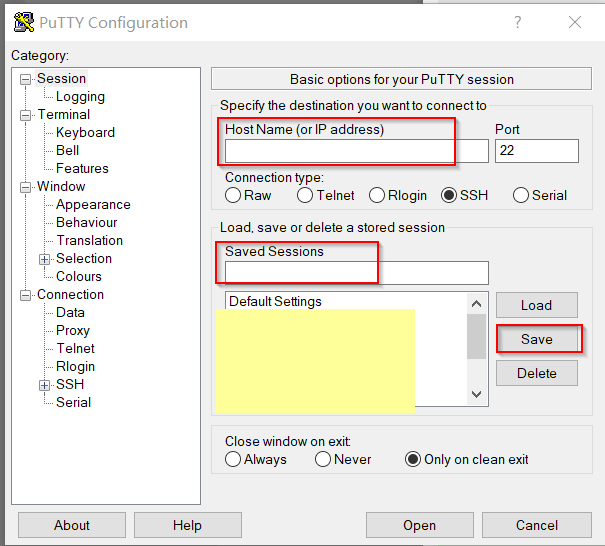
Task: Collapse the Session tree node
Action: [25, 79]
